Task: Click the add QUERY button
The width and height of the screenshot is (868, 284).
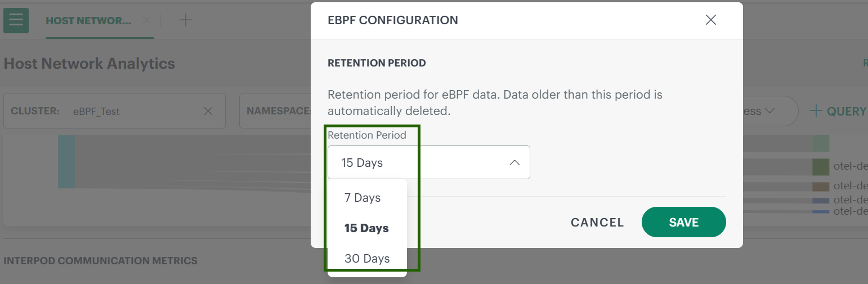Action: click(x=838, y=111)
